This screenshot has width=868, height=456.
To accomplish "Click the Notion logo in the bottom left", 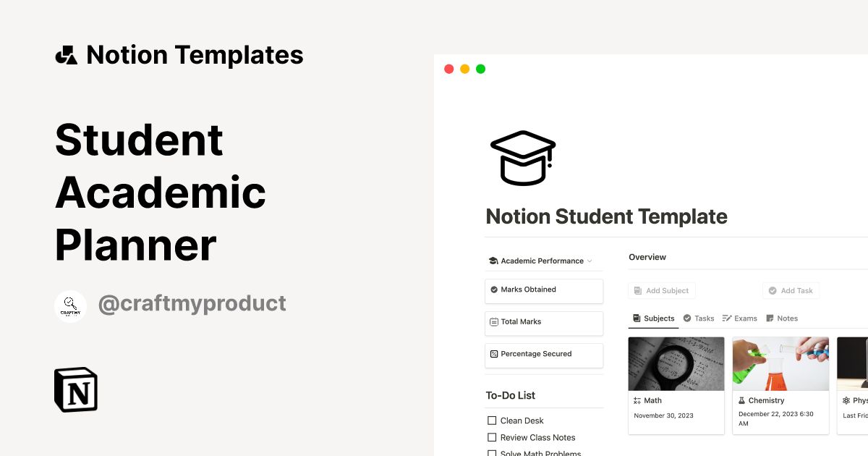I will 75,389.
